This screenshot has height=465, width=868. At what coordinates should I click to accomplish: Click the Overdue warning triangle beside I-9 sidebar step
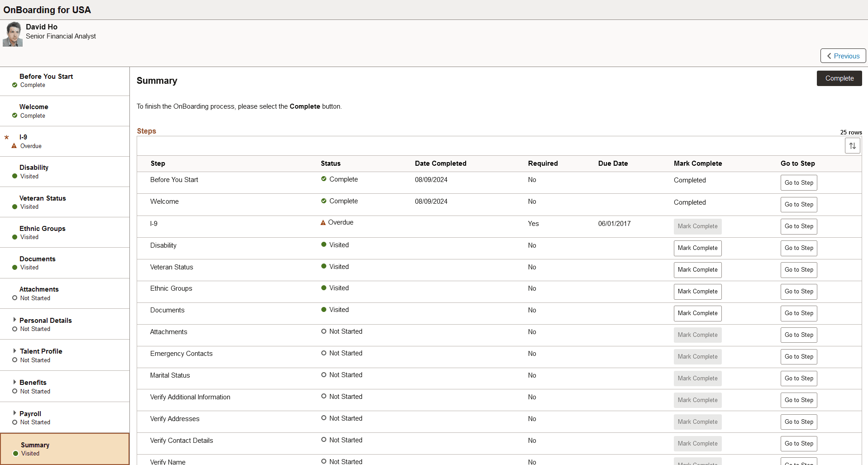tap(14, 146)
